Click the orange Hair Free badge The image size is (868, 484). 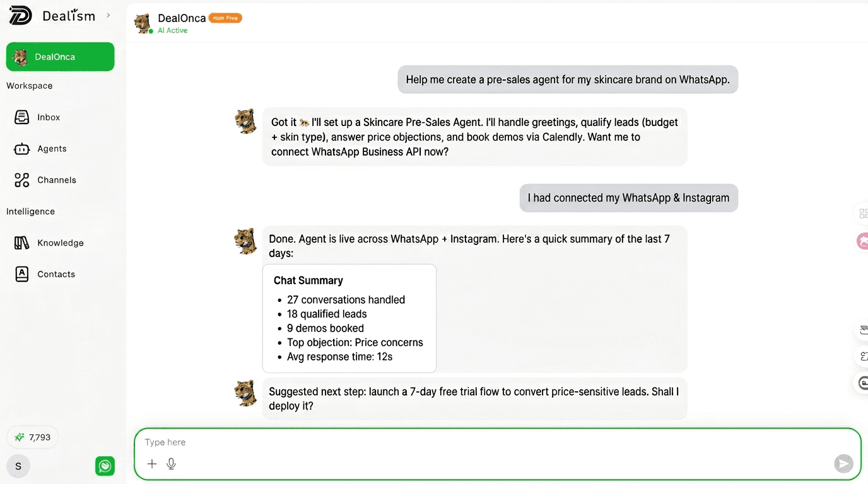point(226,18)
